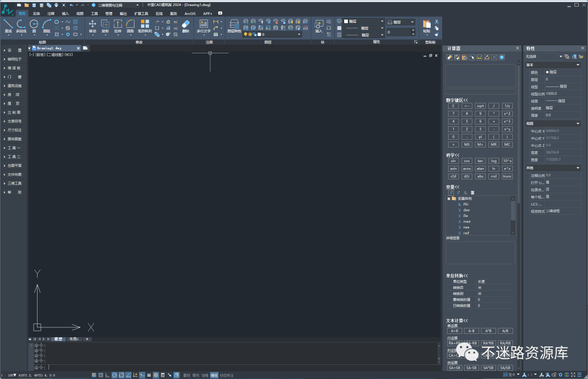Activate the 拉伸 stretch tool
The height and width of the screenshot is (379, 588).
118,26
